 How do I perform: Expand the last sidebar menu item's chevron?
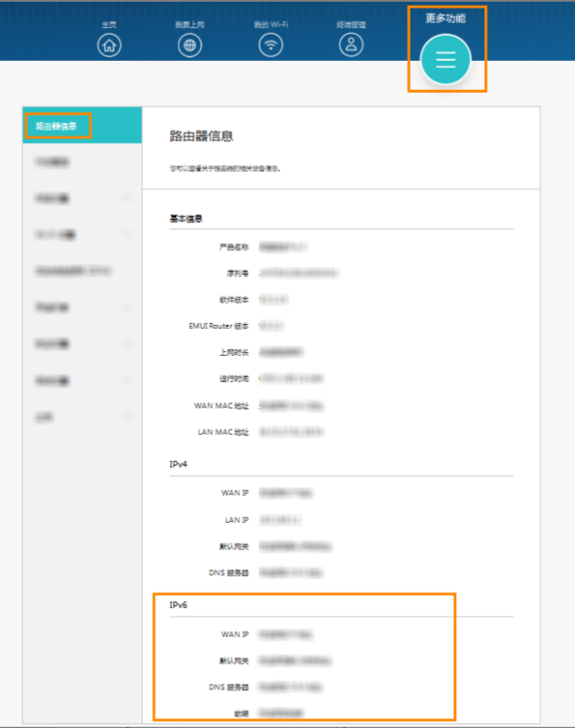[126, 416]
